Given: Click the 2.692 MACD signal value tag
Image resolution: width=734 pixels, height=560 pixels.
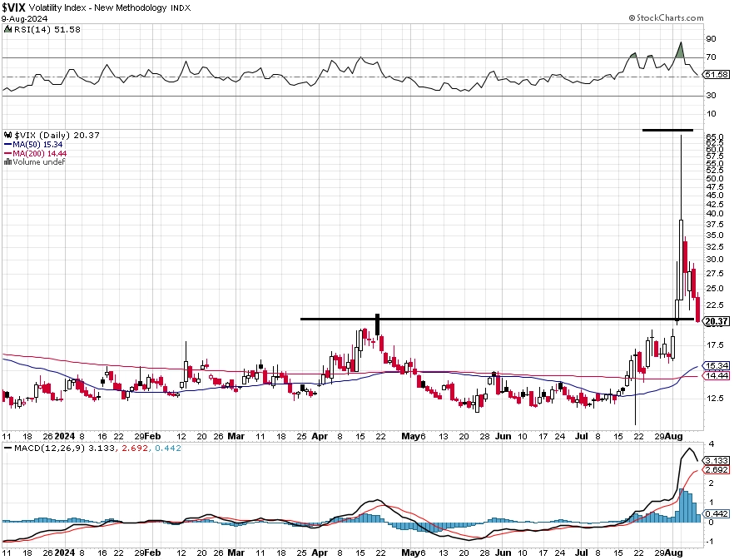Looking at the screenshot, I should 717,469.
